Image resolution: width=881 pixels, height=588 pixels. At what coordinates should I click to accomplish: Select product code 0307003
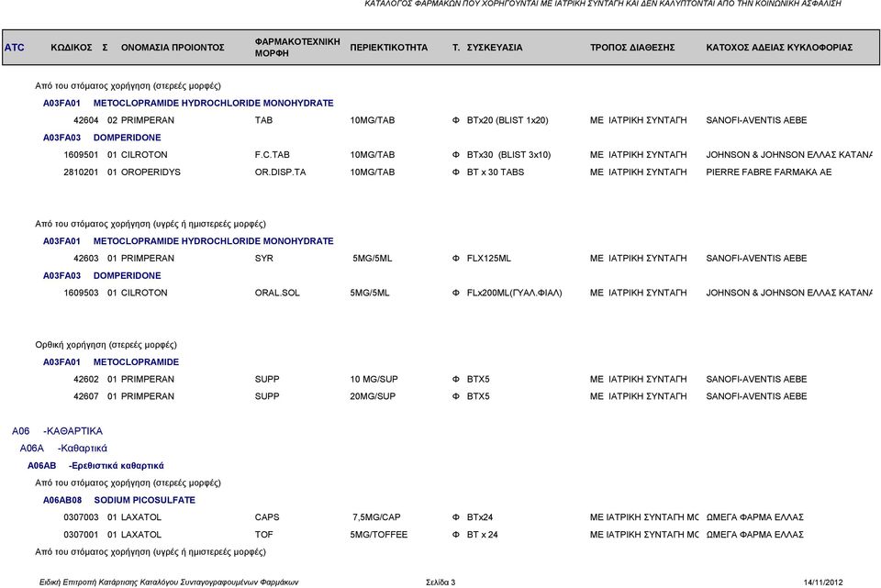(81, 517)
